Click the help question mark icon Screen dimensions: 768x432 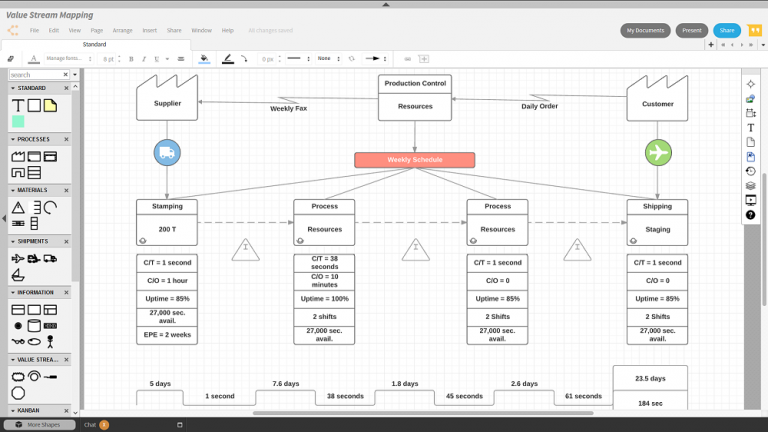751,215
